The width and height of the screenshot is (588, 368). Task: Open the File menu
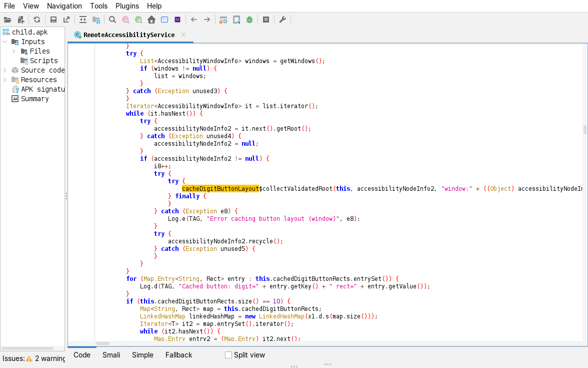9,6
